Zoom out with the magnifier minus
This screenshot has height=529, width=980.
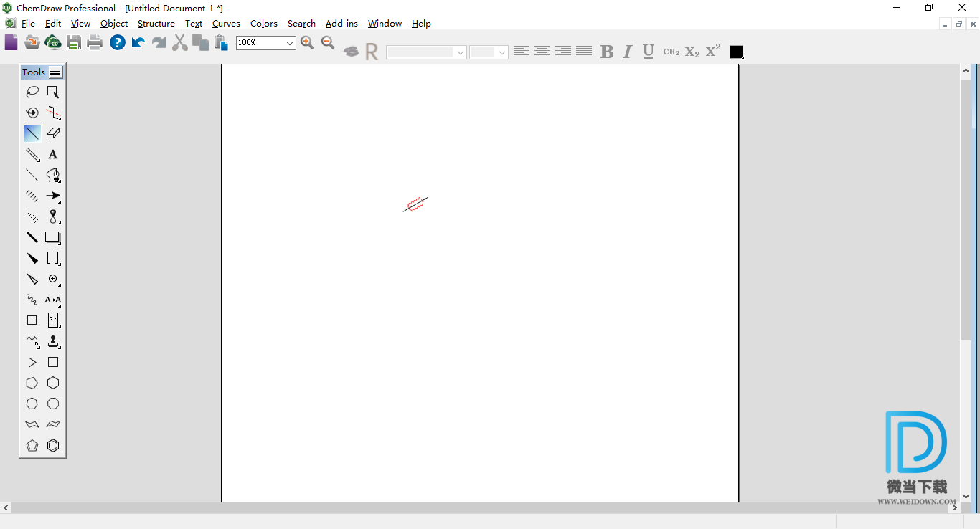328,43
